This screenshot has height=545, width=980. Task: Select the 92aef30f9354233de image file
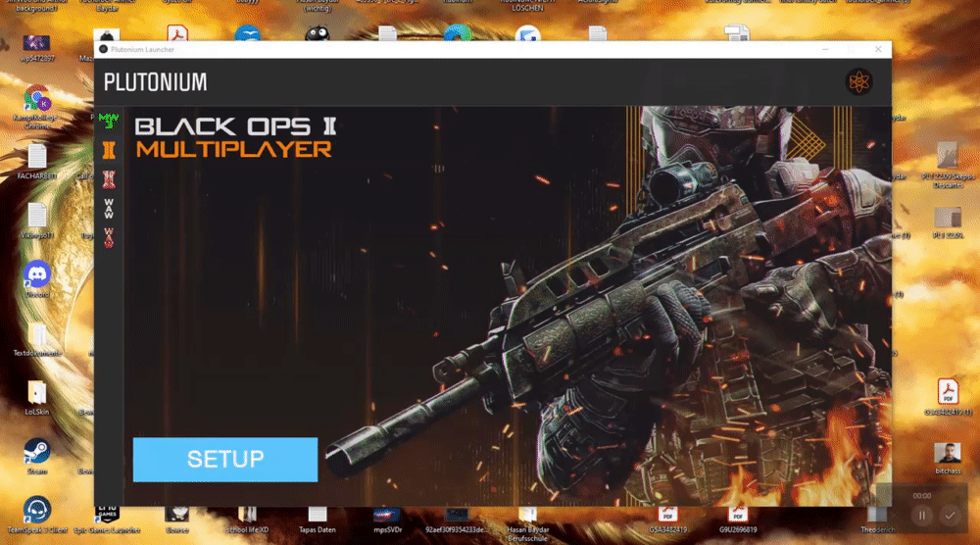click(x=457, y=520)
